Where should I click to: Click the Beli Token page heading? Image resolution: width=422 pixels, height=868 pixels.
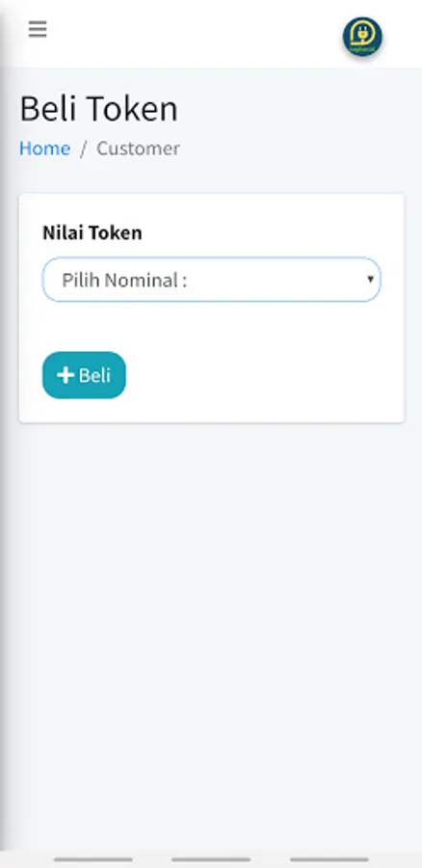[x=99, y=108]
